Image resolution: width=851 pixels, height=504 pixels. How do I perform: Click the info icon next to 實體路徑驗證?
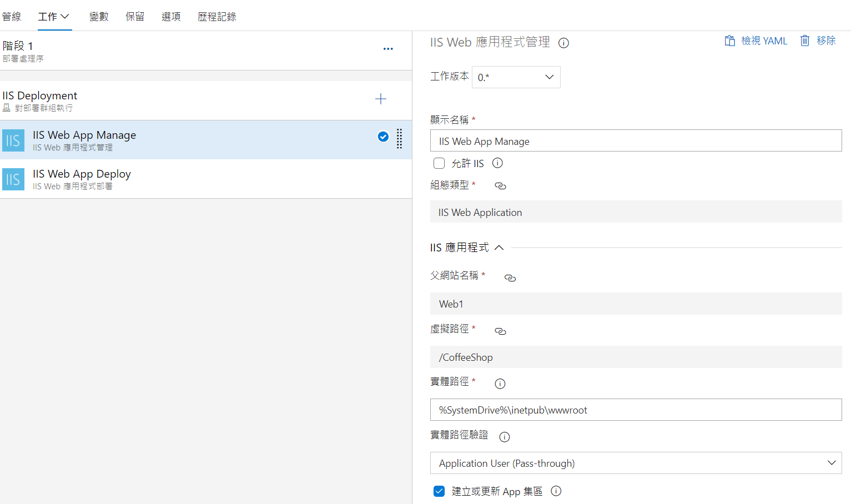504,437
